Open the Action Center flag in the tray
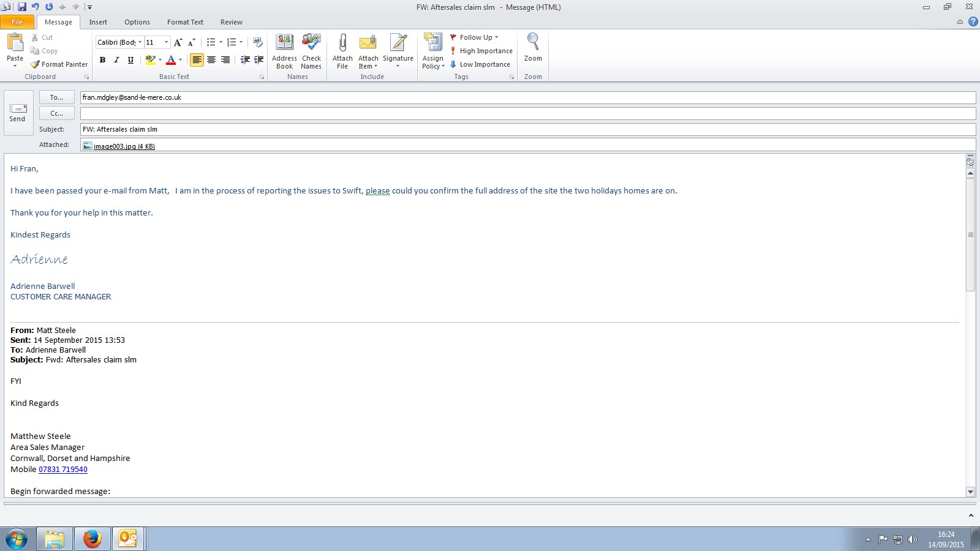 pyautogui.click(x=883, y=539)
